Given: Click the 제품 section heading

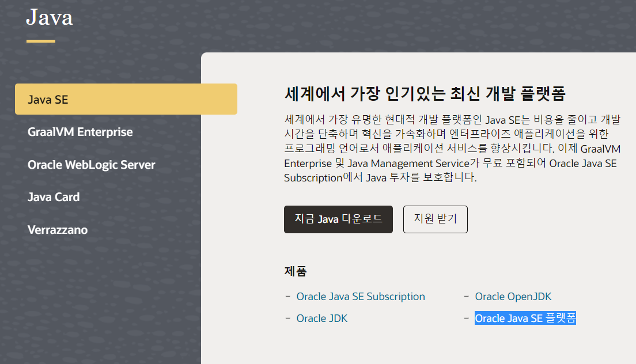Looking at the screenshot, I should pyautogui.click(x=296, y=271).
